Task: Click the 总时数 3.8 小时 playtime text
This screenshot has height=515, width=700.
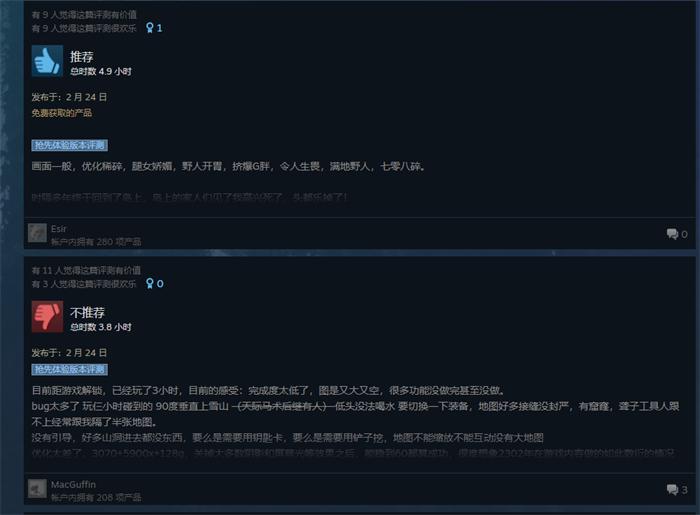Action: [x=101, y=327]
